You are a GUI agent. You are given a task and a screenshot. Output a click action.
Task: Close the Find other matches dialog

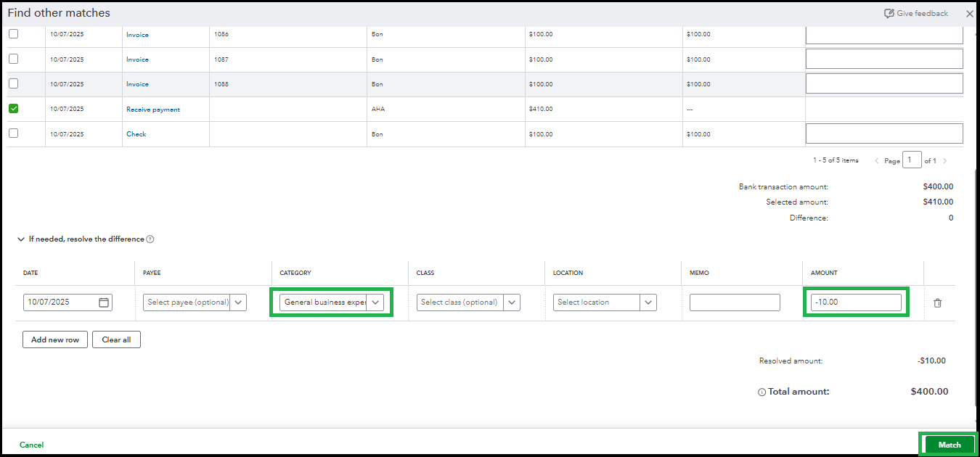point(969,14)
